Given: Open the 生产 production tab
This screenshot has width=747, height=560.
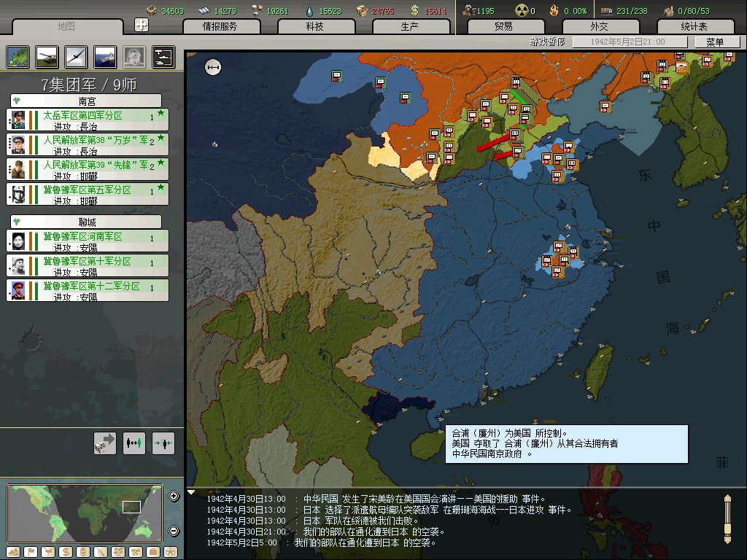Looking at the screenshot, I should 410,27.
